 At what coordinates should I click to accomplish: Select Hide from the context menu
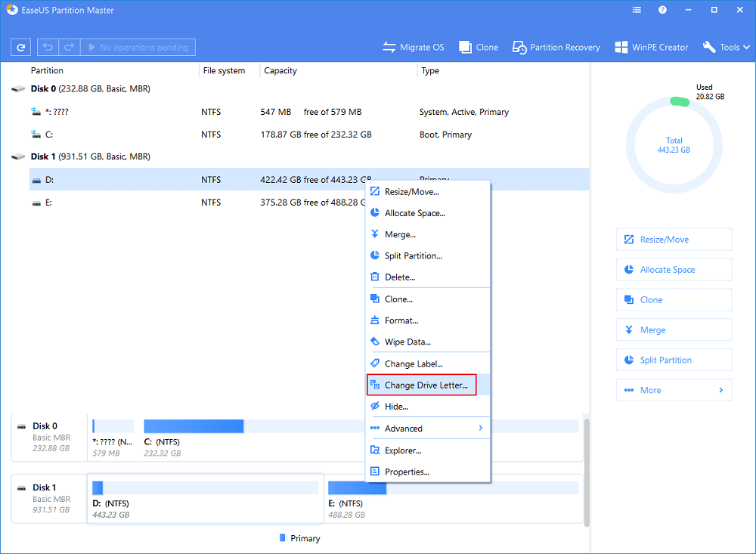(398, 406)
